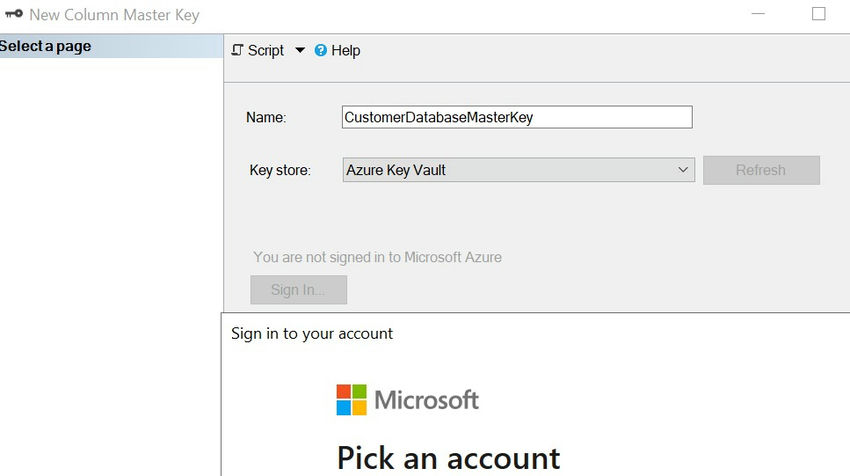The height and width of the screenshot is (476, 850).
Task: Click the blue Help question mark icon
Action: 321,50
